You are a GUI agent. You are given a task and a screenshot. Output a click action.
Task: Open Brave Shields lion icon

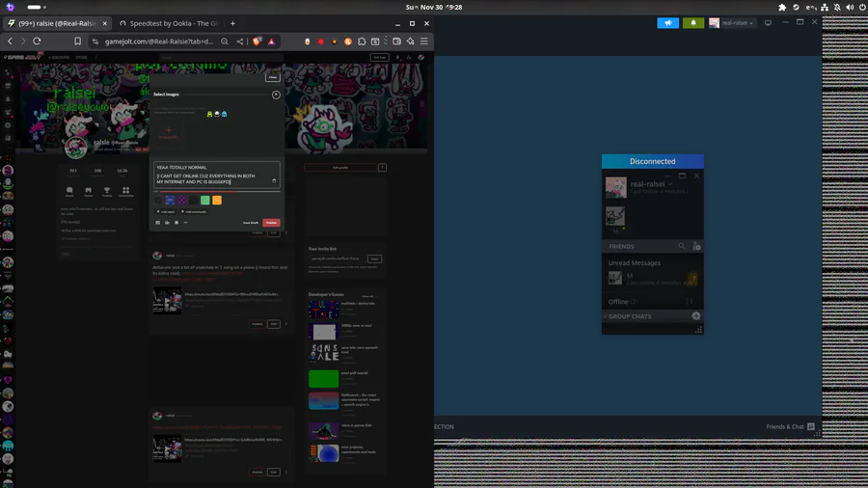point(257,41)
